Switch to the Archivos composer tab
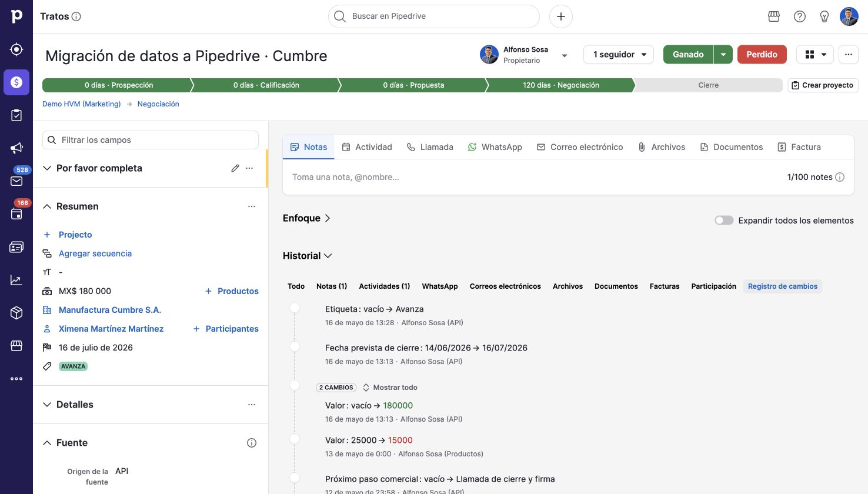The height and width of the screenshot is (494, 868). (662, 147)
